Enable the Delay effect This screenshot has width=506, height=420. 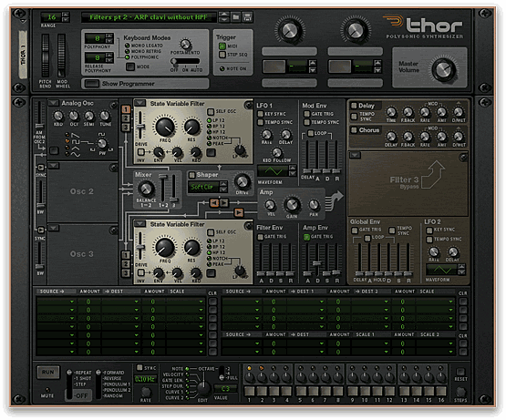pos(354,106)
